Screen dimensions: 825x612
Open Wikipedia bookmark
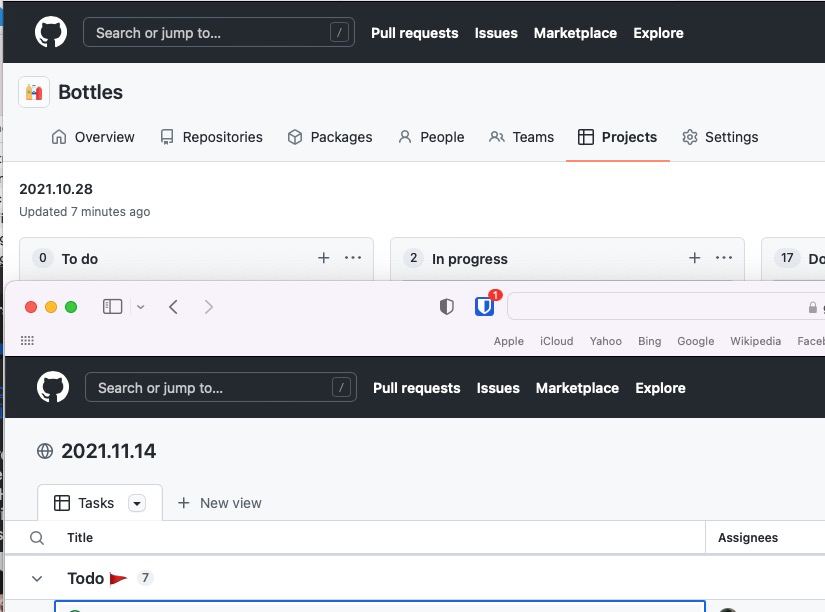pos(756,341)
